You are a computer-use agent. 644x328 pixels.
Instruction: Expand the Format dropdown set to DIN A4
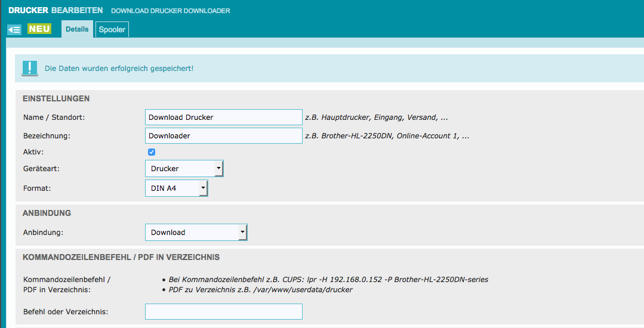176,188
